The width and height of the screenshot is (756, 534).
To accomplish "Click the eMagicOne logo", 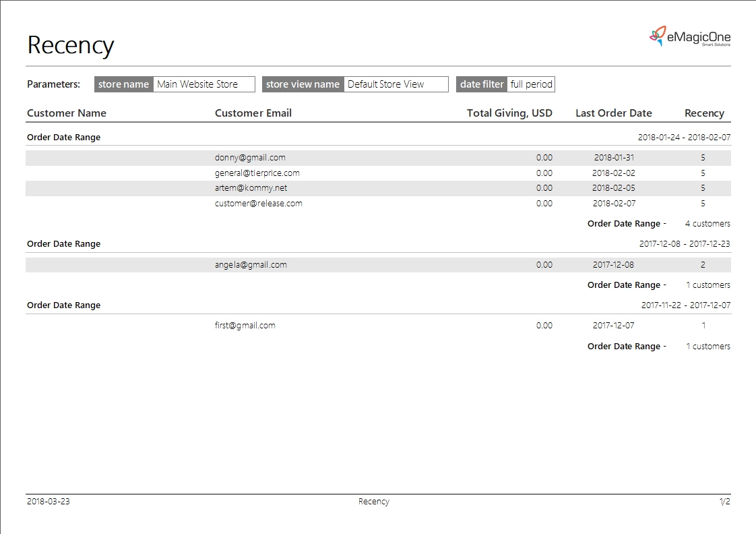I will point(690,36).
